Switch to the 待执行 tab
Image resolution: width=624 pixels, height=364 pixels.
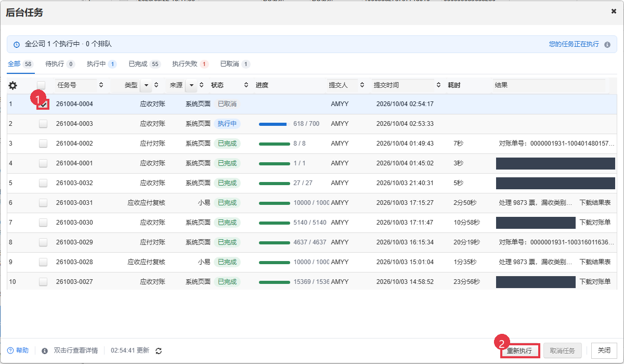[x=60, y=64]
